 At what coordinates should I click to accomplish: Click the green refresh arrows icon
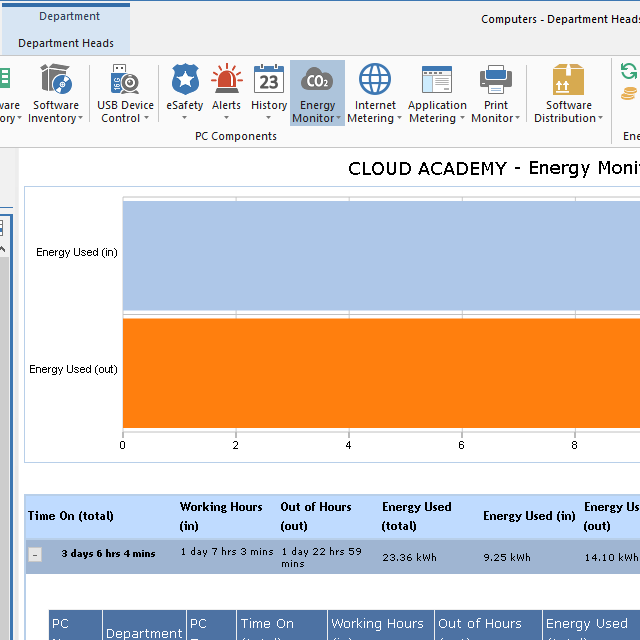tap(629, 71)
